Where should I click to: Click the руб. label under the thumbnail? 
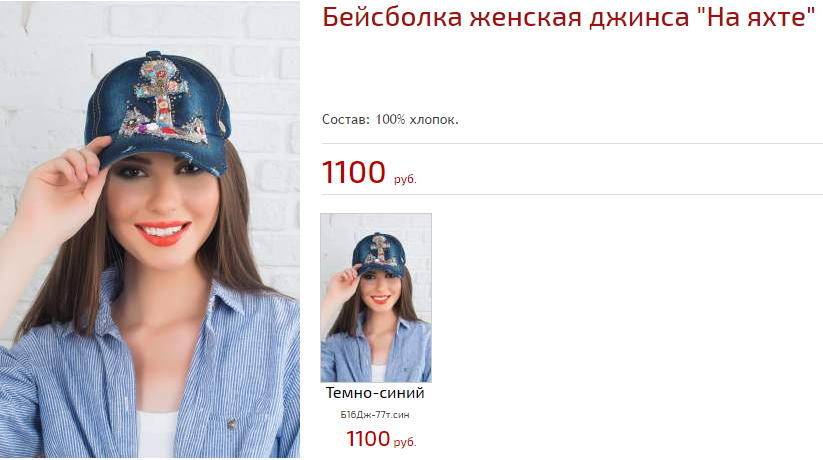(405, 443)
